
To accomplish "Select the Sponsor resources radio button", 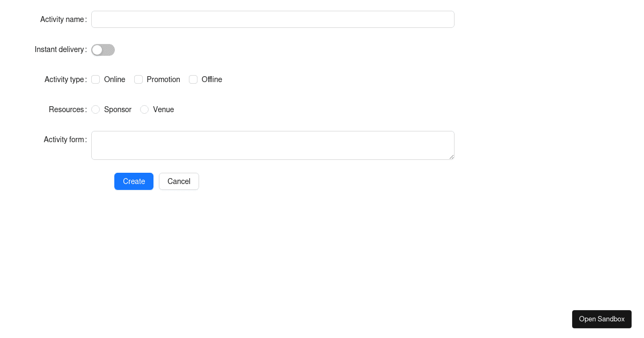I will tap(96, 109).
